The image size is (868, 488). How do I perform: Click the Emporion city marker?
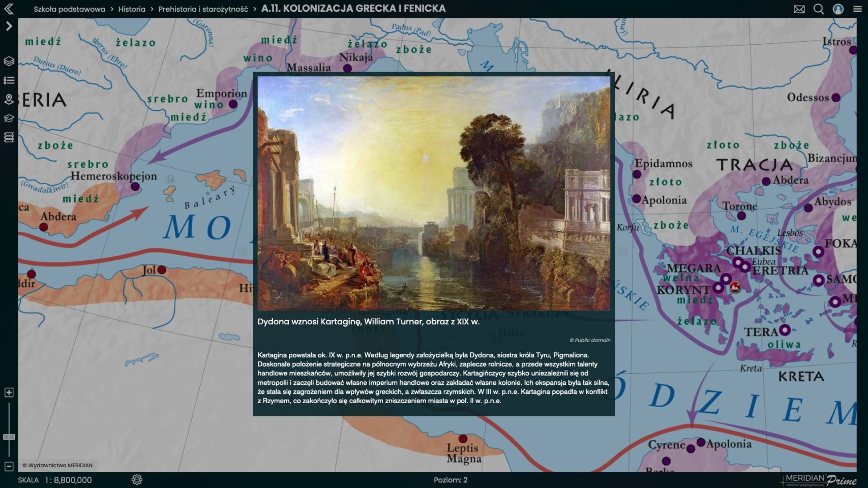(x=233, y=104)
